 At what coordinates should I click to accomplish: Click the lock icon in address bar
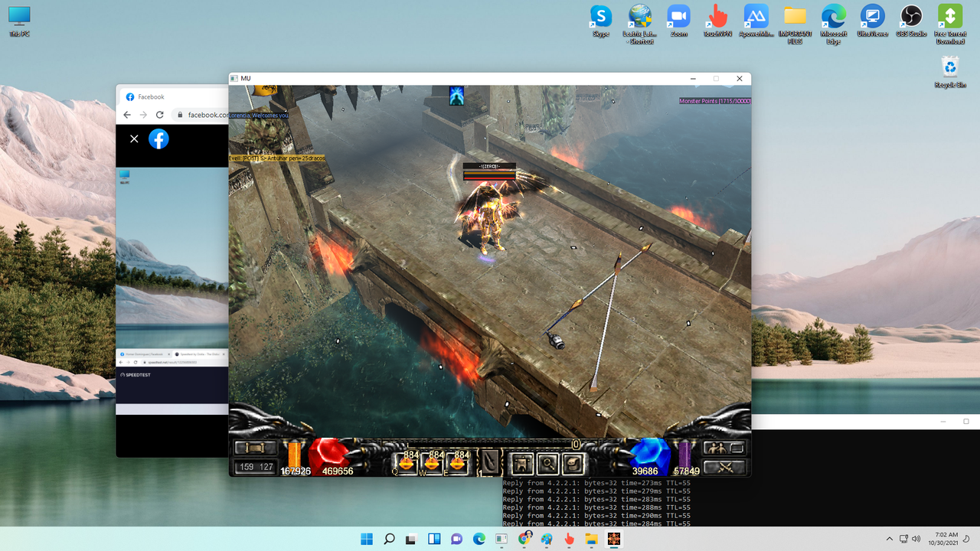pyautogui.click(x=180, y=115)
